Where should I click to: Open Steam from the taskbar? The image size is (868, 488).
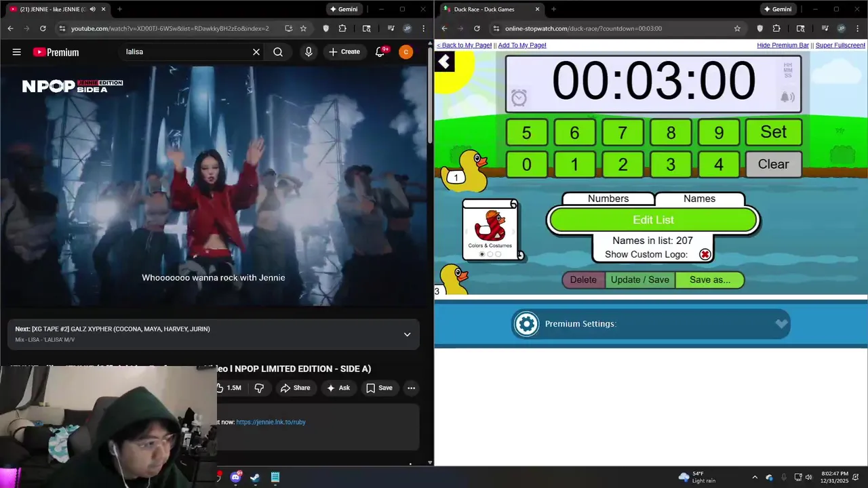point(255,477)
